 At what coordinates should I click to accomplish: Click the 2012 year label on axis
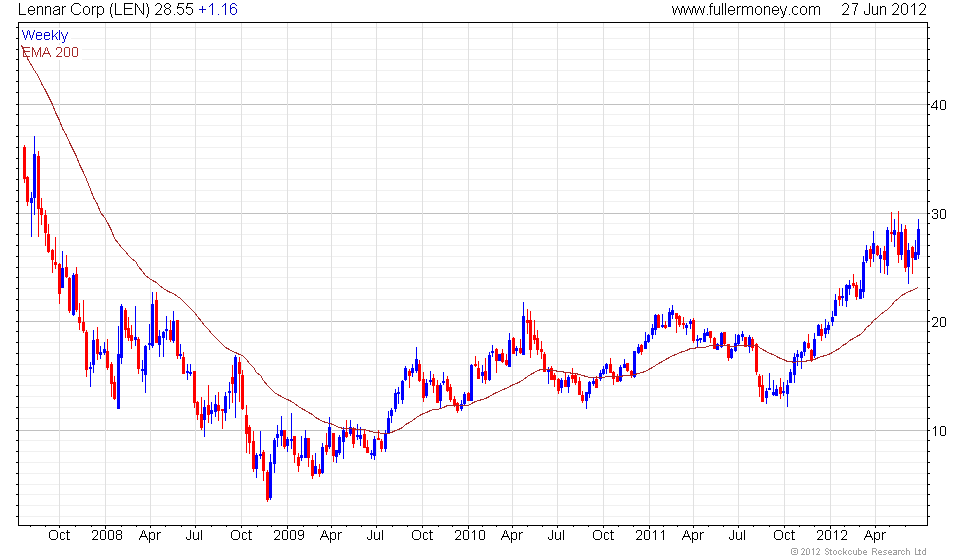(x=832, y=536)
